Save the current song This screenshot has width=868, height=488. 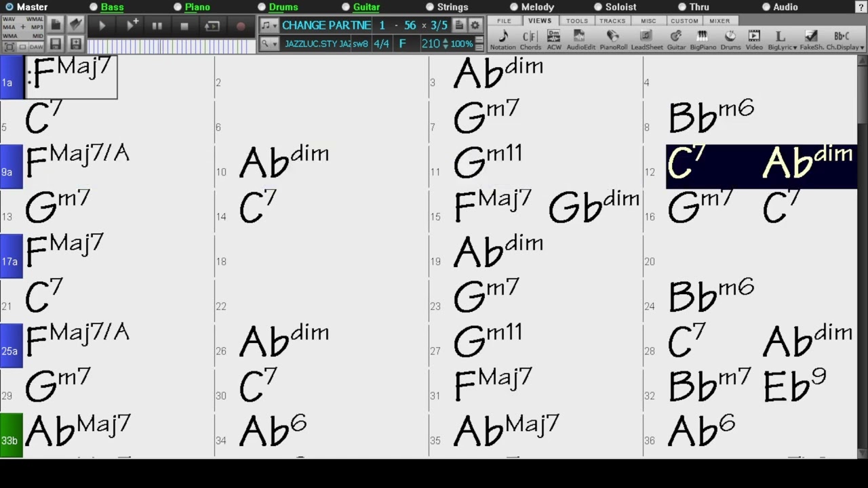tap(56, 44)
